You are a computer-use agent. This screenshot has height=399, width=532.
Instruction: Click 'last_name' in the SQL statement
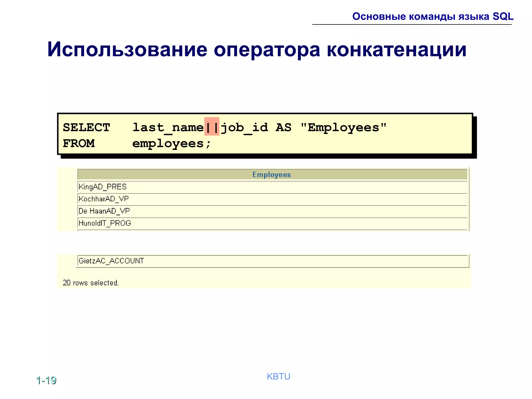[x=168, y=128]
